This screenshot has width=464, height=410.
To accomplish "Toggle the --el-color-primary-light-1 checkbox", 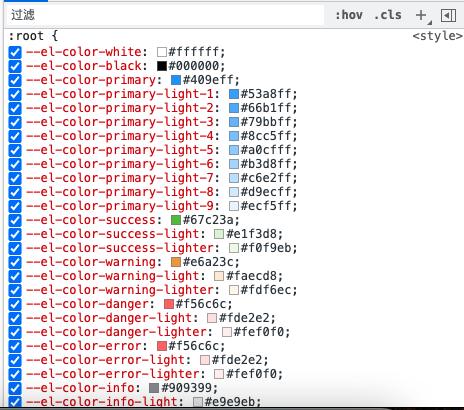I will click(x=15, y=94).
